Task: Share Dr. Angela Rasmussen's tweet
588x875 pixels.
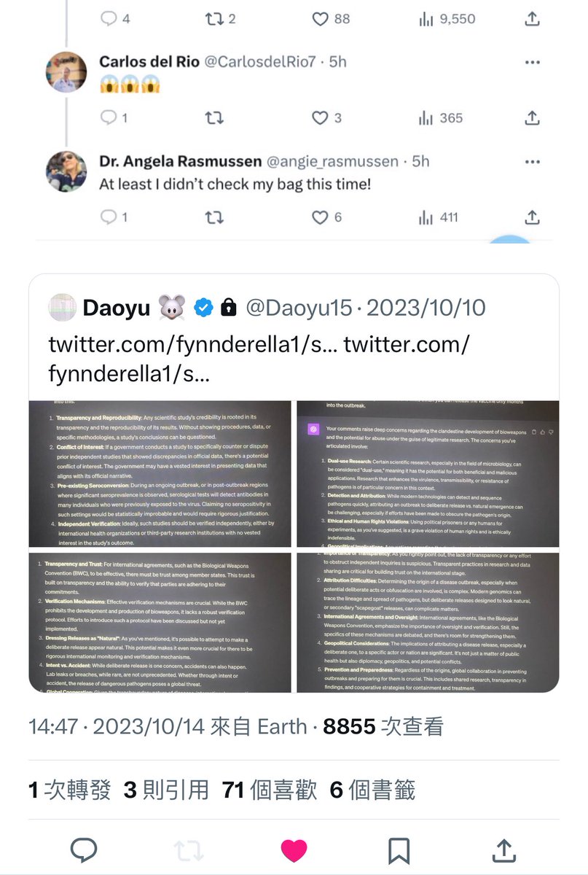Action: click(532, 217)
